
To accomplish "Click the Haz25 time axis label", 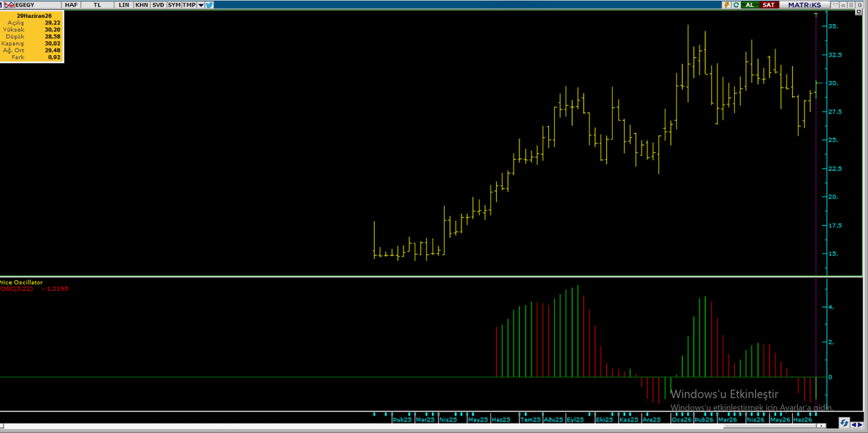I will coord(501,419).
